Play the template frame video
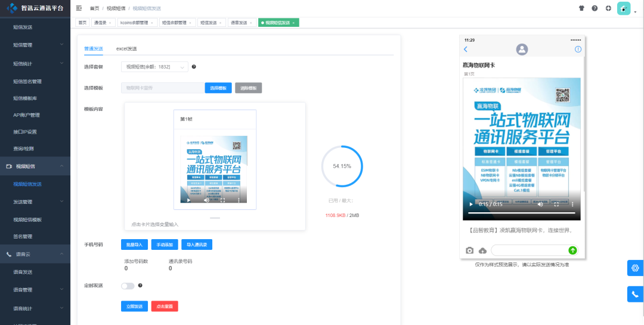Image resolution: width=644 pixels, height=325 pixels. tap(189, 200)
